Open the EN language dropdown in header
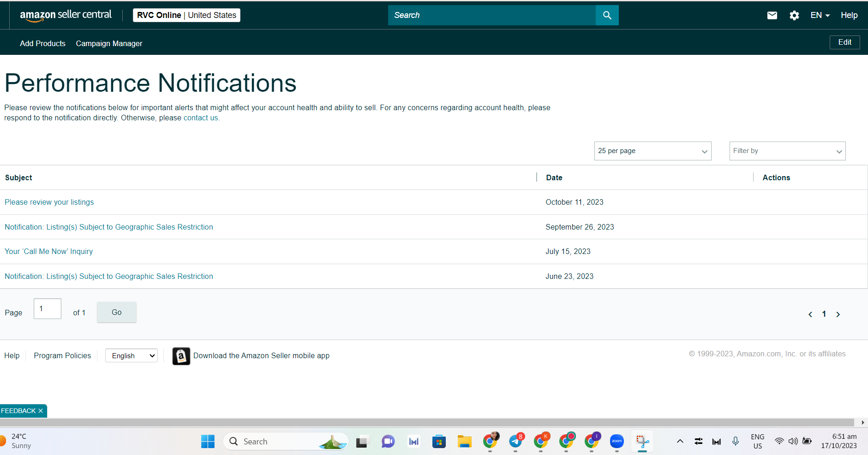The width and height of the screenshot is (868, 455). coord(820,15)
